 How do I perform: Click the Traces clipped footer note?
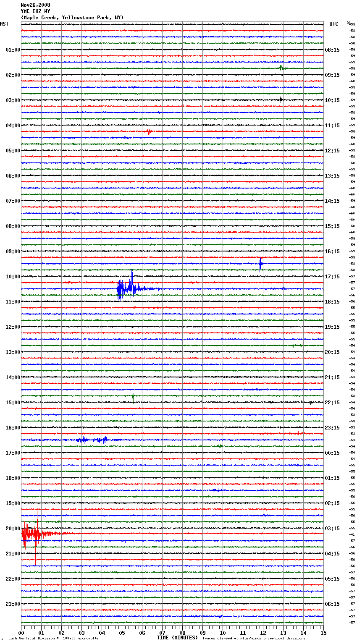[254, 638]
